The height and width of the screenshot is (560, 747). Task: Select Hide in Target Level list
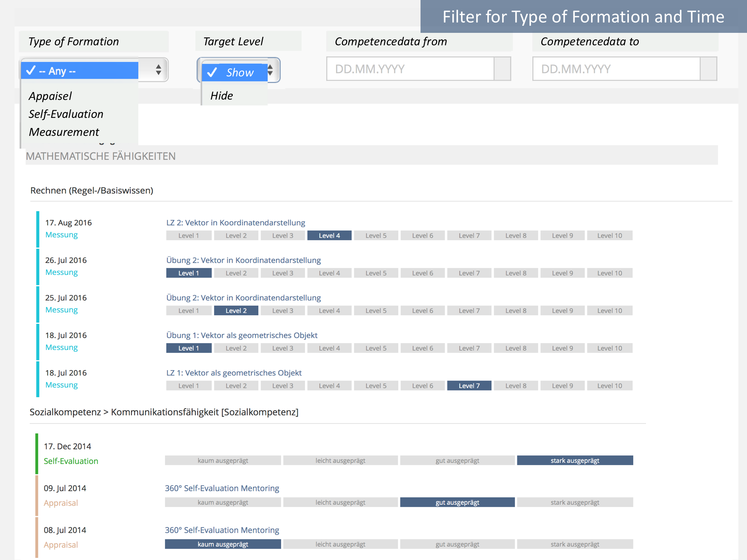[x=222, y=96]
